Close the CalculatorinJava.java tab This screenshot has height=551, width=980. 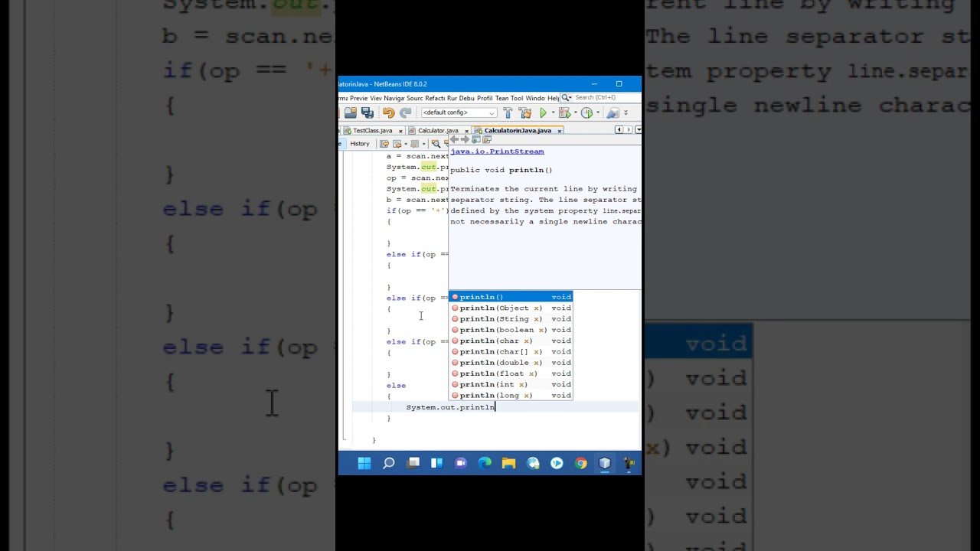pyautogui.click(x=560, y=131)
